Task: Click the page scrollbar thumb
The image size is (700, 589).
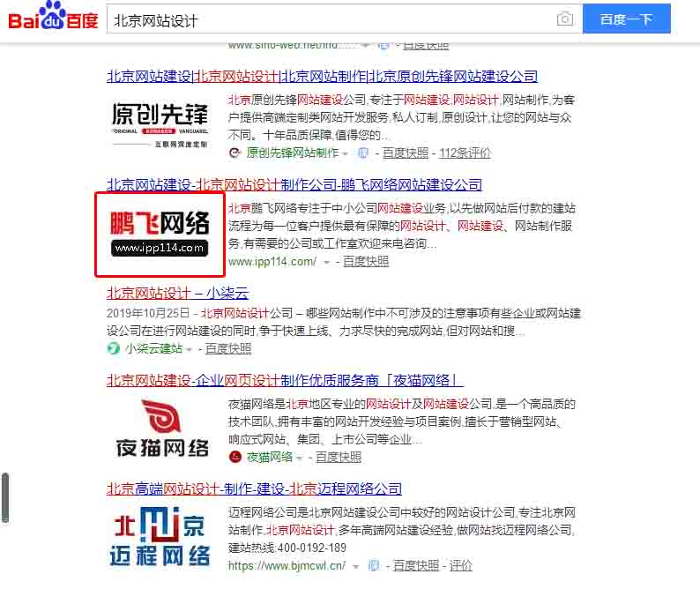Action: tap(5, 497)
